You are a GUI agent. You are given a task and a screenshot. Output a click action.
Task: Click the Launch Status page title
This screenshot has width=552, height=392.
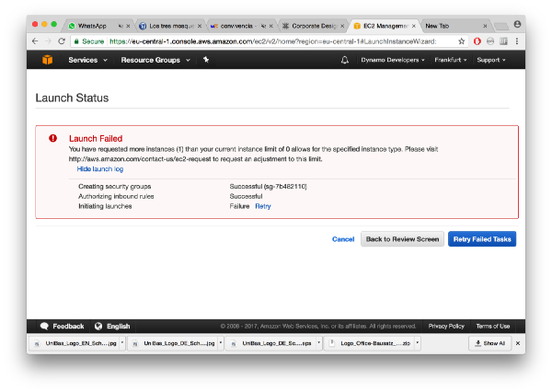tap(72, 98)
